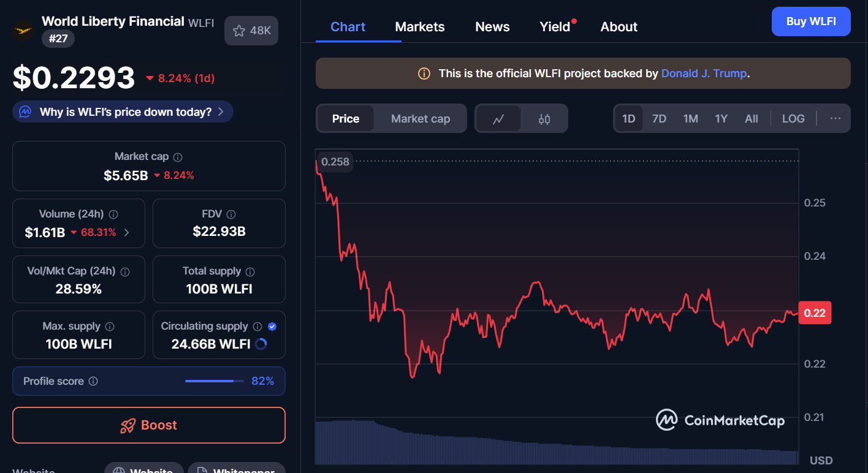The height and width of the screenshot is (473, 868).
Task: Click the Circulating supply info icon
Action: coord(257,327)
